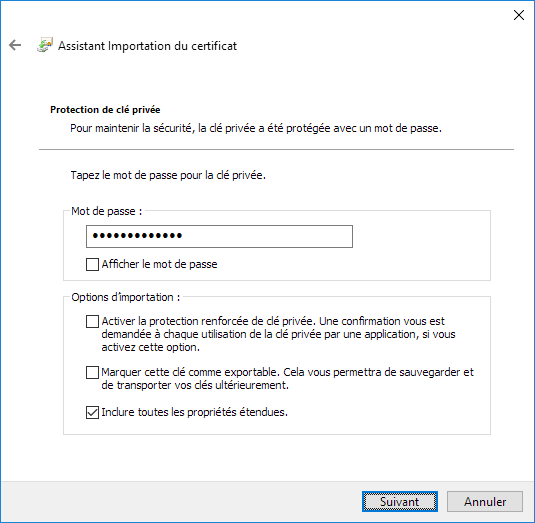This screenshot has width=535, height=523.
Task: Click the Suivant button
Action: coord(400,502)
